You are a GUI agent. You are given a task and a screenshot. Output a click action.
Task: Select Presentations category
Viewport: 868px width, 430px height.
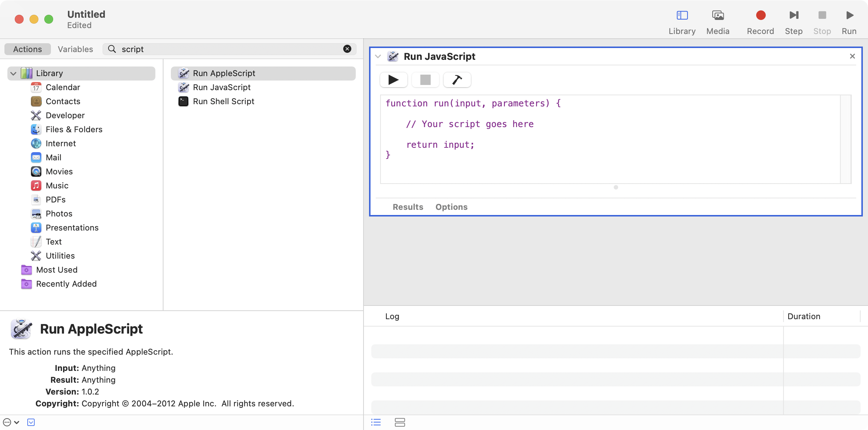tap(72, 228)
